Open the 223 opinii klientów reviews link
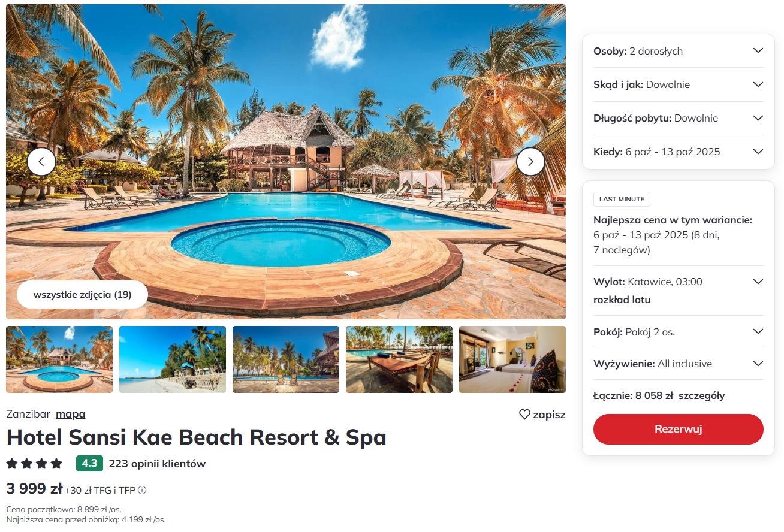 [x=157, y=464]
